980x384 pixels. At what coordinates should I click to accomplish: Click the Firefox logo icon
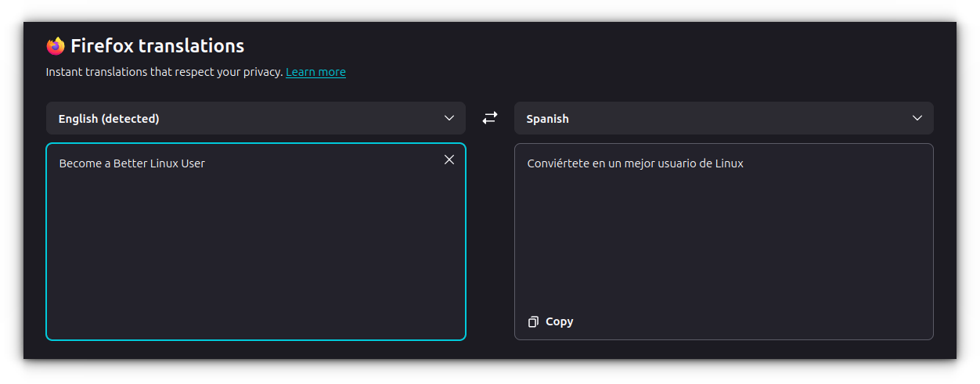pos(56,46)
